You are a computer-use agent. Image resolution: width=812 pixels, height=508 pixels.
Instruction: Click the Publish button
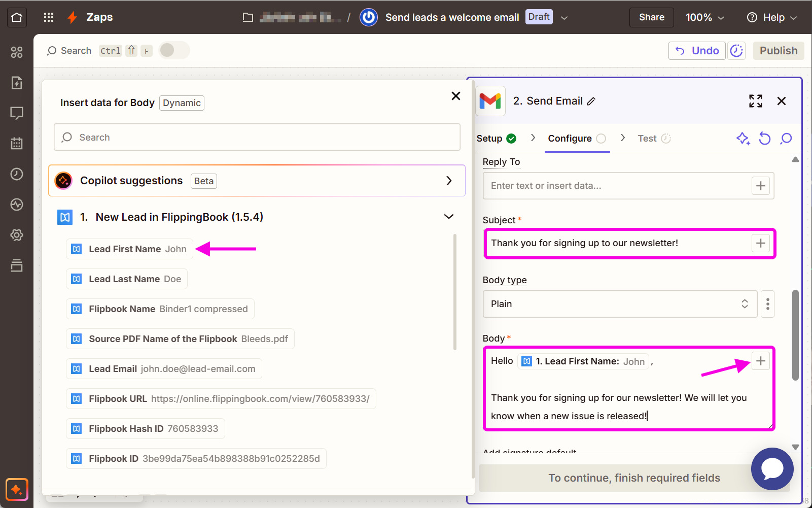[x=779, y=51]
